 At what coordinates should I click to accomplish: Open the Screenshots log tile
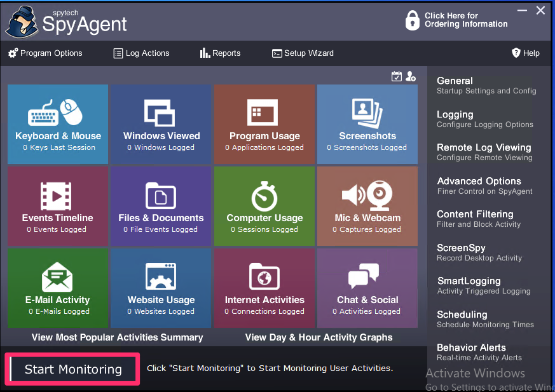(x=367, y=124)
